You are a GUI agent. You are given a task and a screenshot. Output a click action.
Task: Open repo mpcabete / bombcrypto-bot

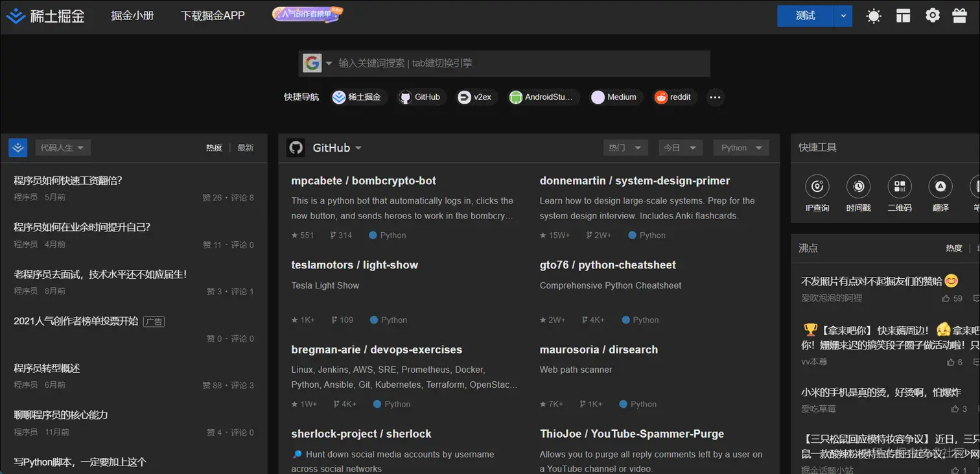(x=364, y=181)
